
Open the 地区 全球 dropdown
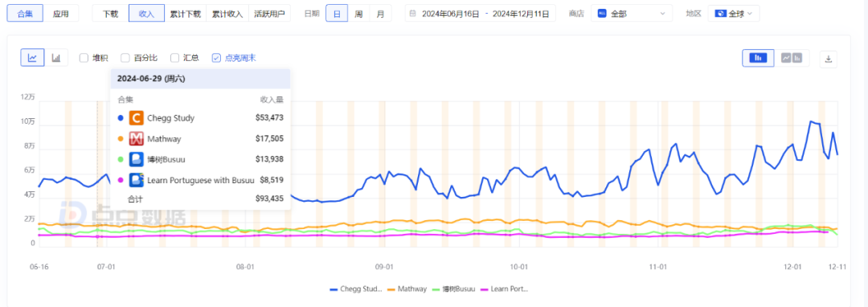click(x=734, y=14)
